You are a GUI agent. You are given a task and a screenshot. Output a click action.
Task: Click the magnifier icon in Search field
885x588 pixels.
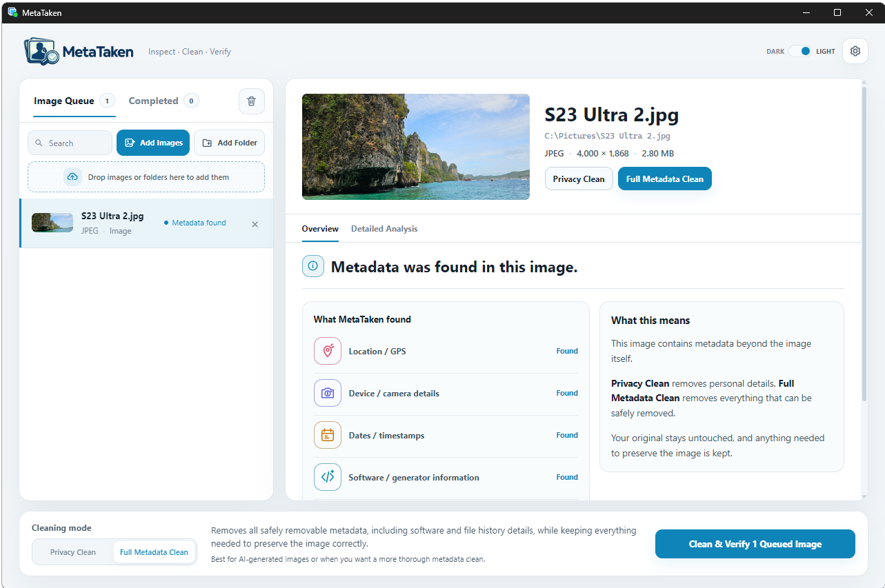tap(39, 143)
